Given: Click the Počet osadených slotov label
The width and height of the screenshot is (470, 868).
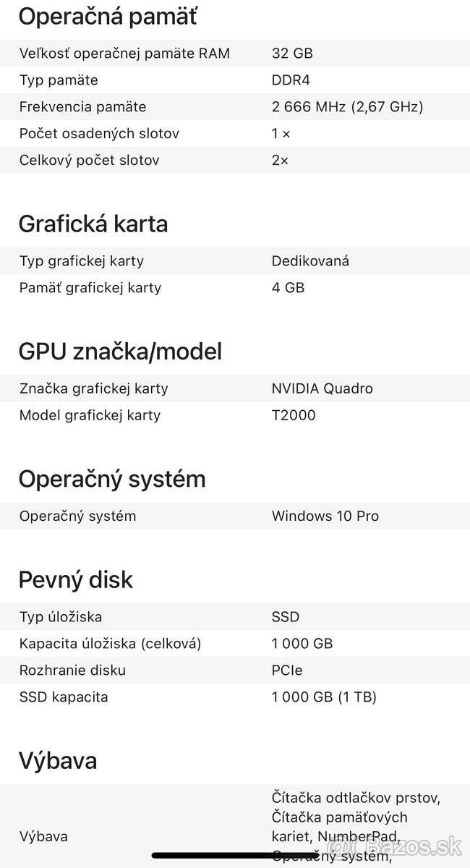Looking at the screenshot, I should [x=99, y=133].
